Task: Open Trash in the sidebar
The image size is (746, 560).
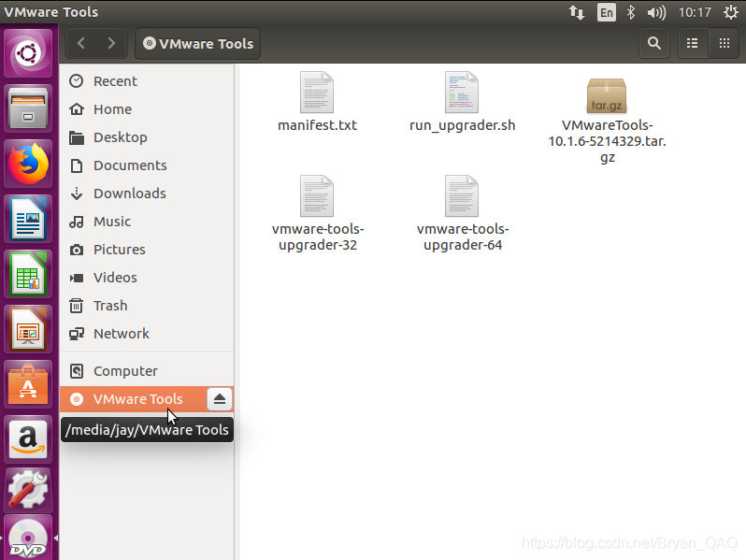Action: (x=147, y=306)
